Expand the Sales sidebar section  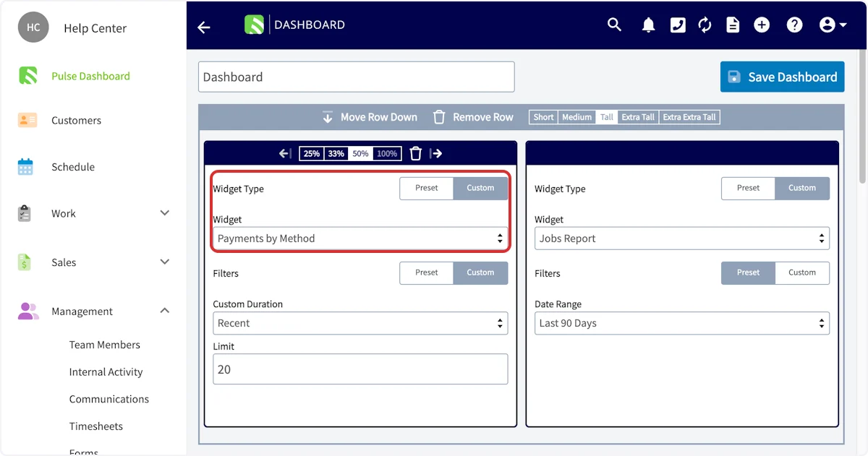[x=165, y=262]
